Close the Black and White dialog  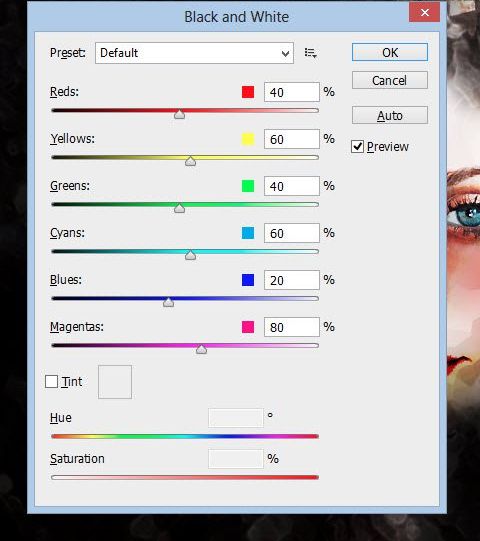[x=424, y=12]
